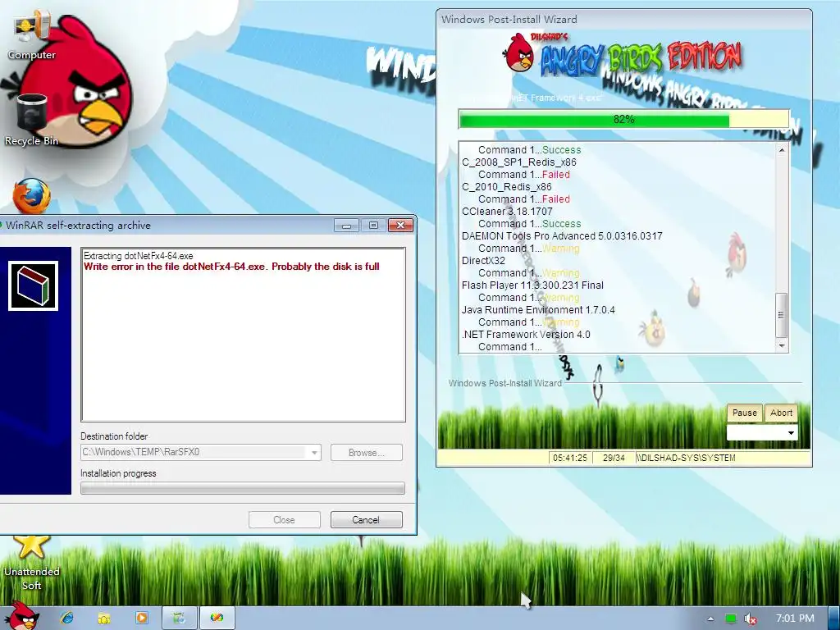Screen dimensions: 840x630
Task: Click the Browse... button in WinRAR
Action: coord(367,453)
